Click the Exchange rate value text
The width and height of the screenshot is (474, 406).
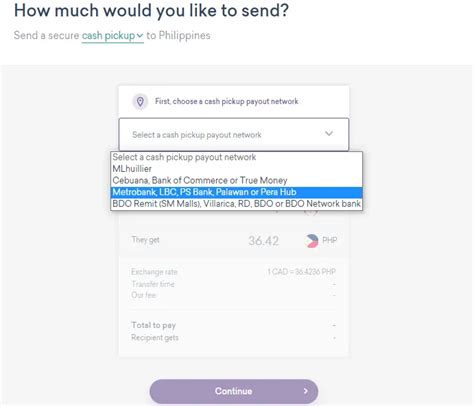[x=301, y=272]
